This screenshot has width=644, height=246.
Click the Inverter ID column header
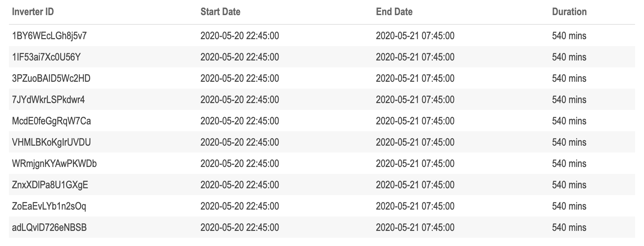[x=33, y=12]
